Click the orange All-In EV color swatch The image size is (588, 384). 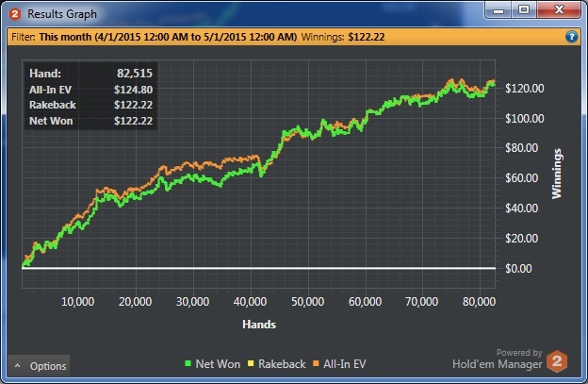click(x=316, y=363)
